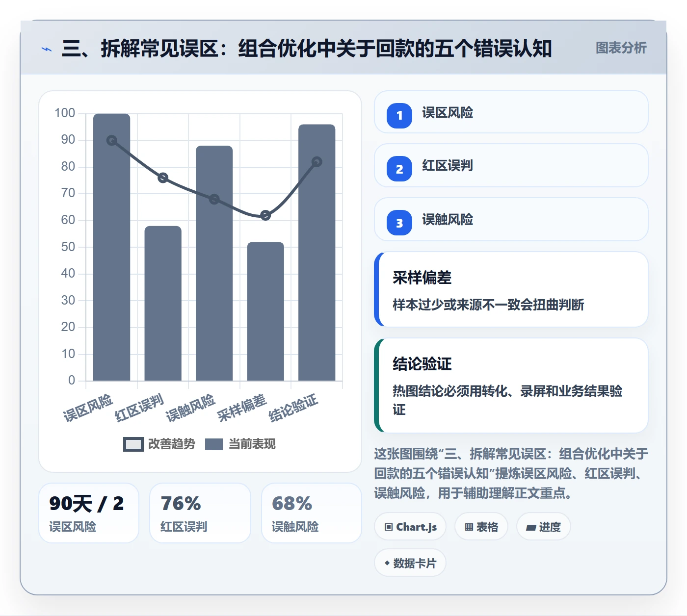
Task: Click the summary paragraph starting 这张图围绕
Action: tap(511, 473)
